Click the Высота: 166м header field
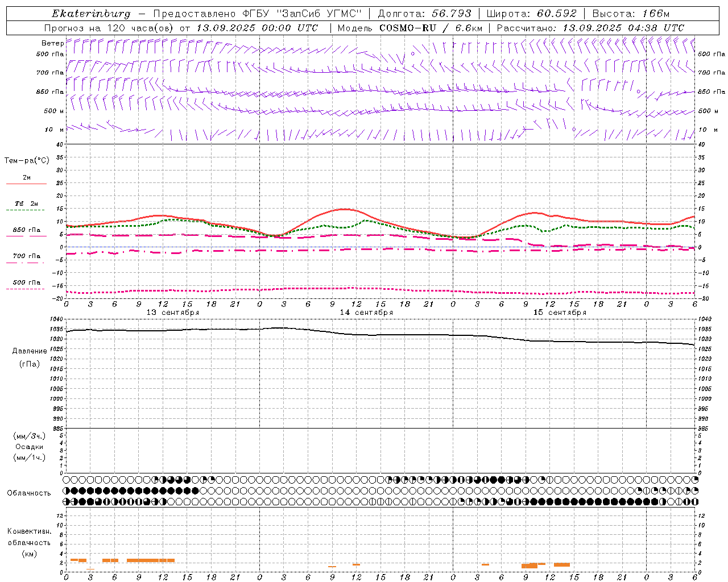Image resolution: width=728 pixels, height=582 pixels. tap(631, 14)
